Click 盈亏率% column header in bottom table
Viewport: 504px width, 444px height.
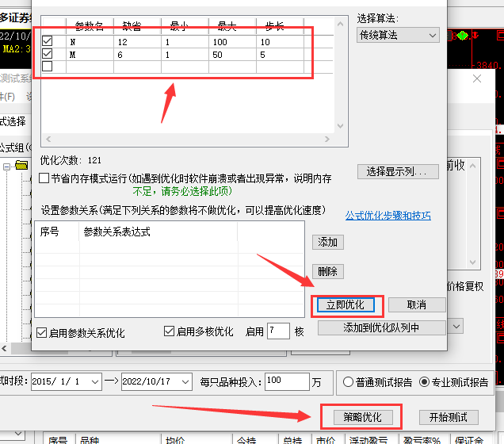424,439
